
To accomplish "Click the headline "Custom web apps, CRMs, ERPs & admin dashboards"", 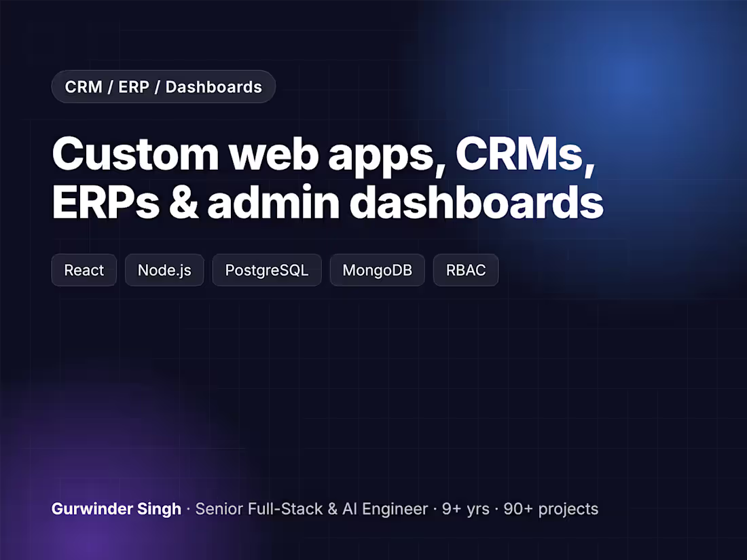I will 328,178.
